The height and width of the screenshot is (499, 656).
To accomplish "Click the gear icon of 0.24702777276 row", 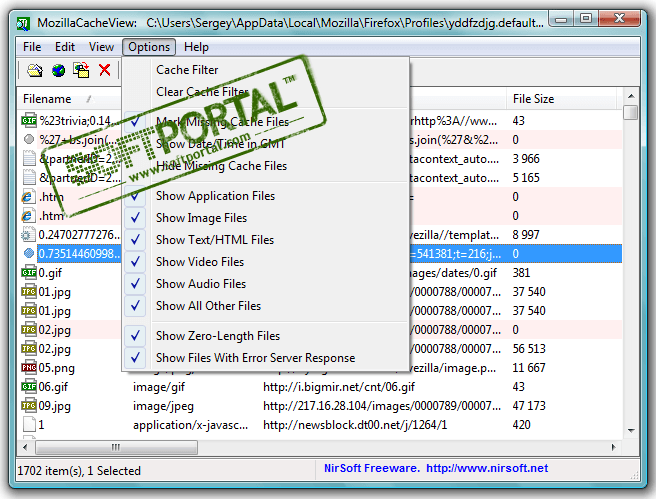I will click(28, 235).
